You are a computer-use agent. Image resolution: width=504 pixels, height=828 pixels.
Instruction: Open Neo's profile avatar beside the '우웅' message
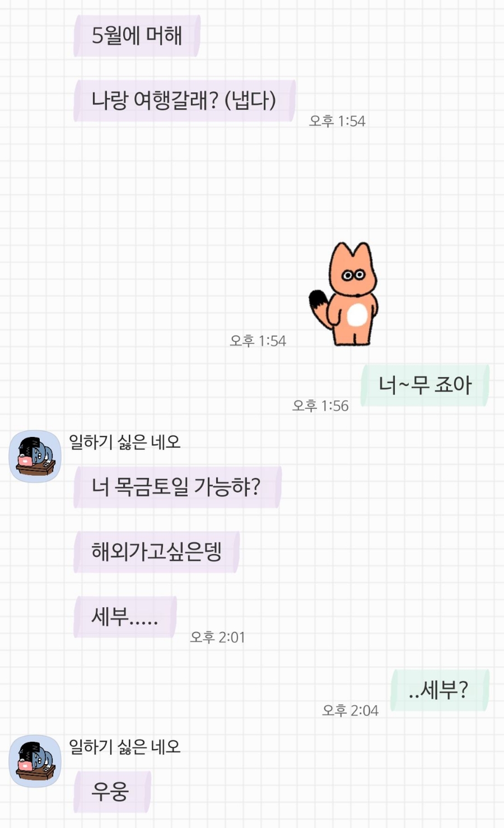[35, 761]
